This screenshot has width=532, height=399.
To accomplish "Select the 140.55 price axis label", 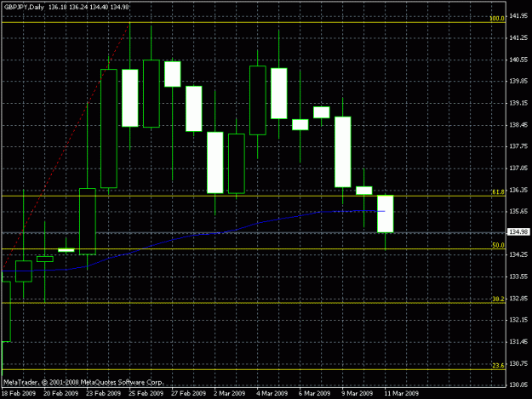I will (x=518, y=60).
